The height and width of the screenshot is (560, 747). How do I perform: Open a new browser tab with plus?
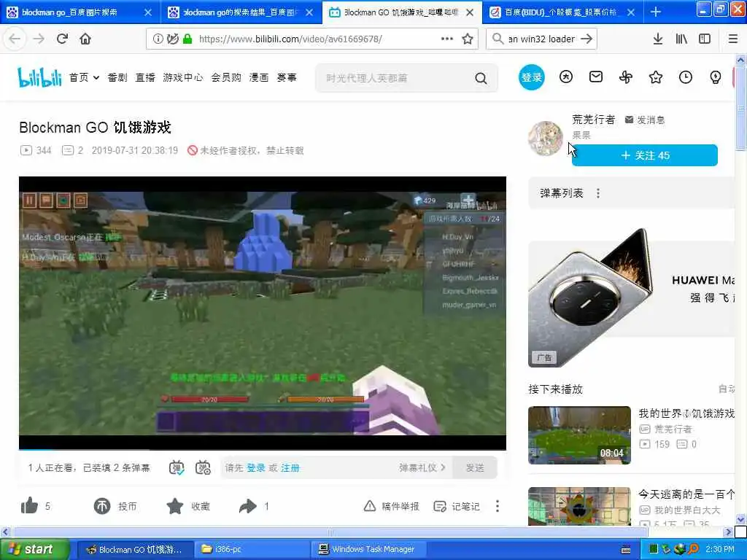656,12
